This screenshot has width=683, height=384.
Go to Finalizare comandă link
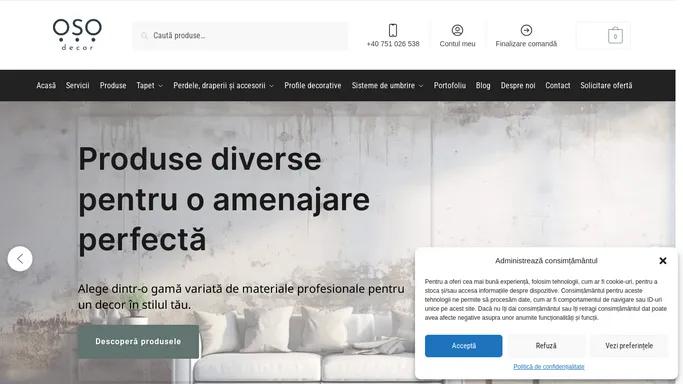tap(526, 44)
